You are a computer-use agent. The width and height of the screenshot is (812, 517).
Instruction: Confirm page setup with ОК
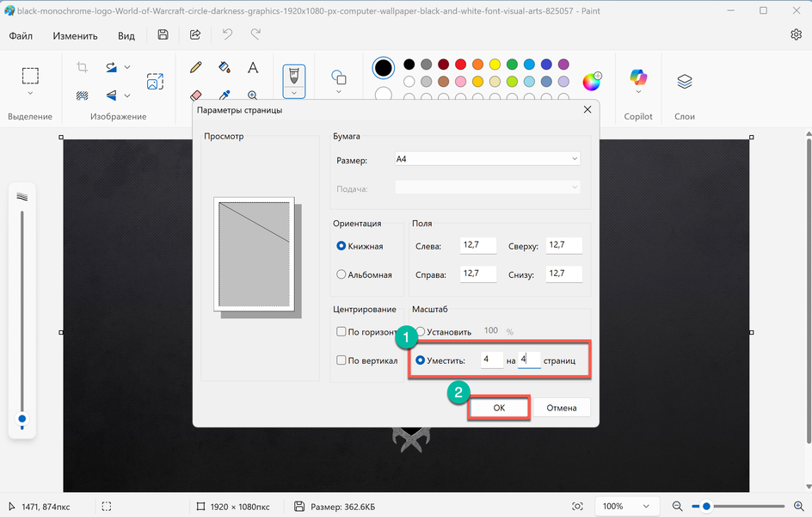[499, 408]
